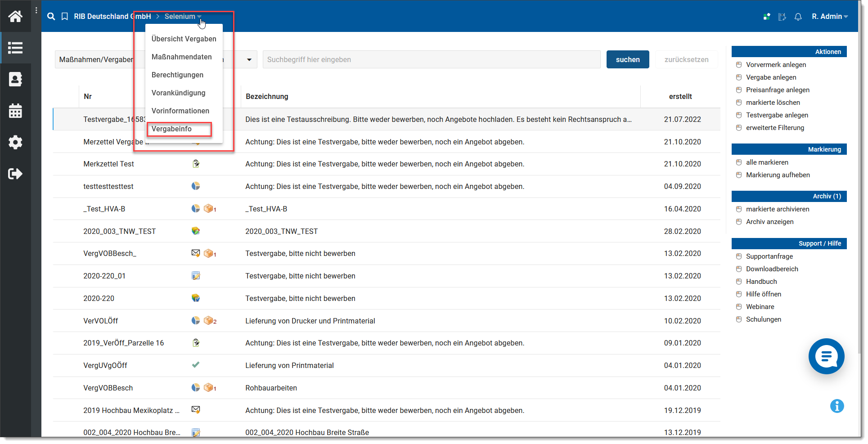868x444 pixels.
Task: Click the bookmark icon in header
Action: pyautogui.click(x=65, y=17)
